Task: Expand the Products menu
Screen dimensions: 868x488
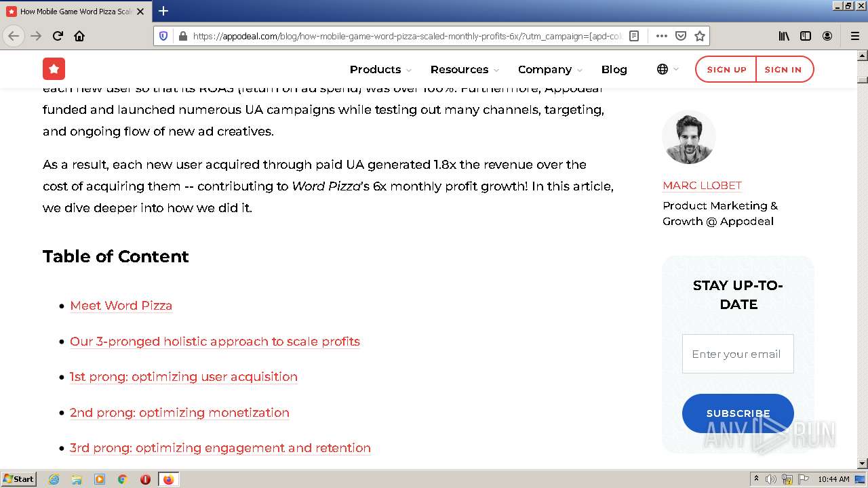Action: click(380, 69)
